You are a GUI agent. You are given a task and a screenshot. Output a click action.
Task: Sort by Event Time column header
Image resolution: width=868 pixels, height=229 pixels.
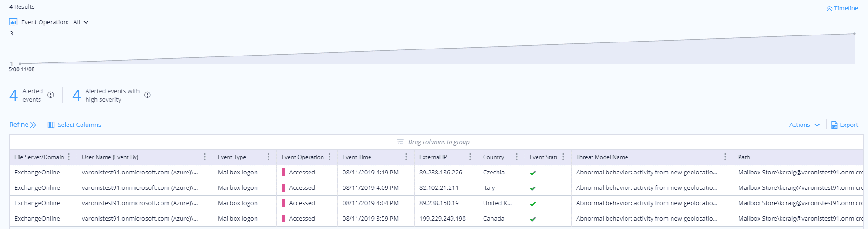tap(357, 157)
